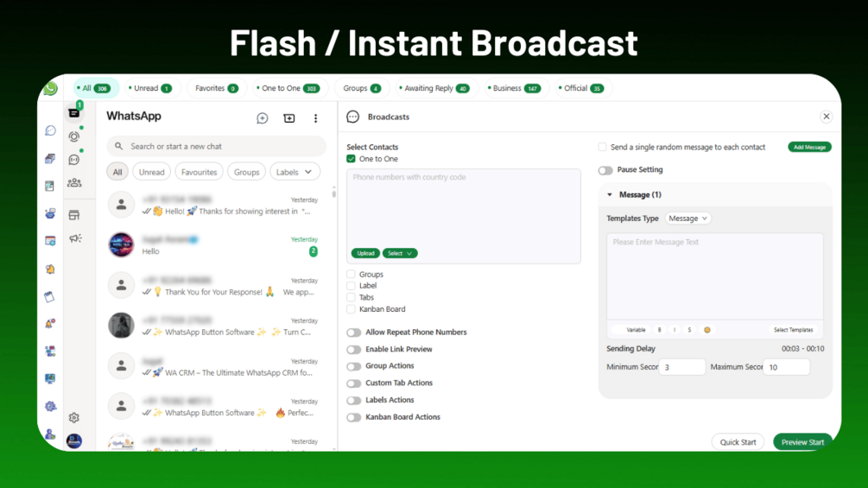The width and height of the screenshot is (868, 488).
Task: Uncheck the One to One checkbox
Action: pyautogui.click(x=351, y=159)
